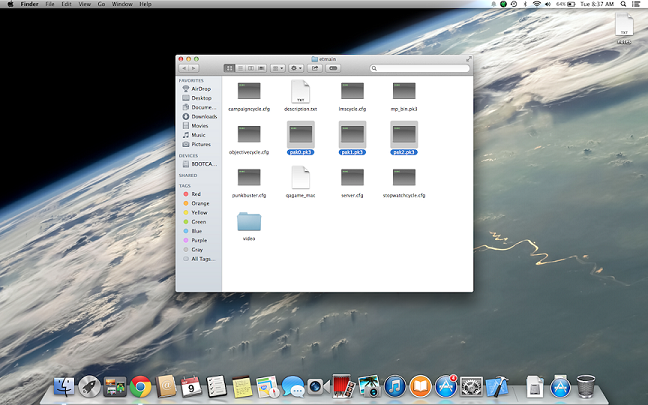Viewport: 648px width, 405px height.
Task: Open the Edit menu
Action: coord(66,4)
